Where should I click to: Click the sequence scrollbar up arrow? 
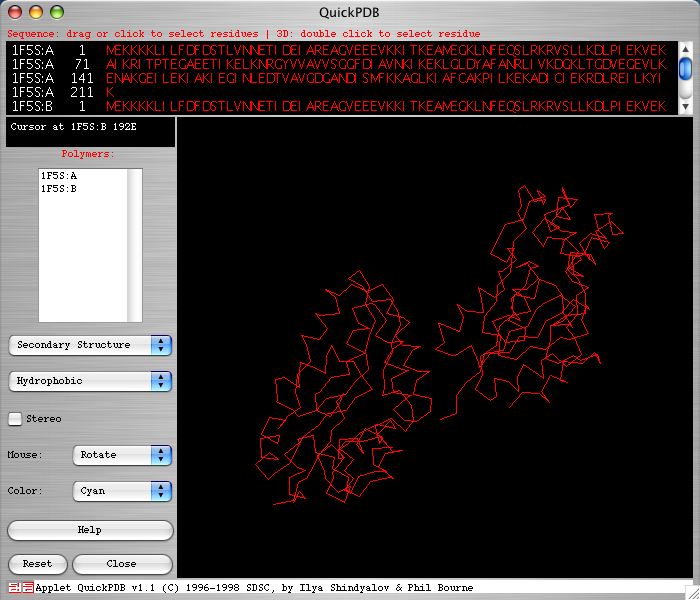(685, 49)
